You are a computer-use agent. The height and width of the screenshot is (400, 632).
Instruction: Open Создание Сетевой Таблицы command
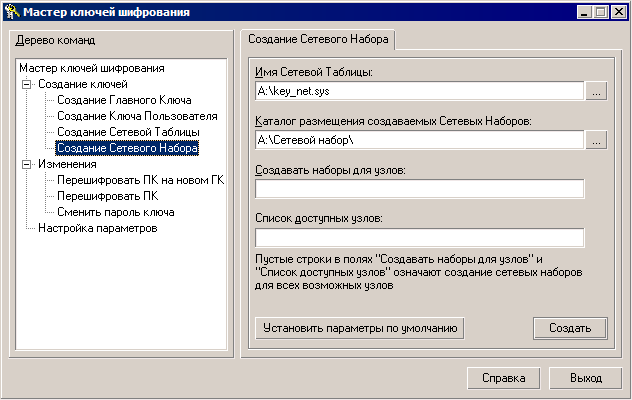128,132
